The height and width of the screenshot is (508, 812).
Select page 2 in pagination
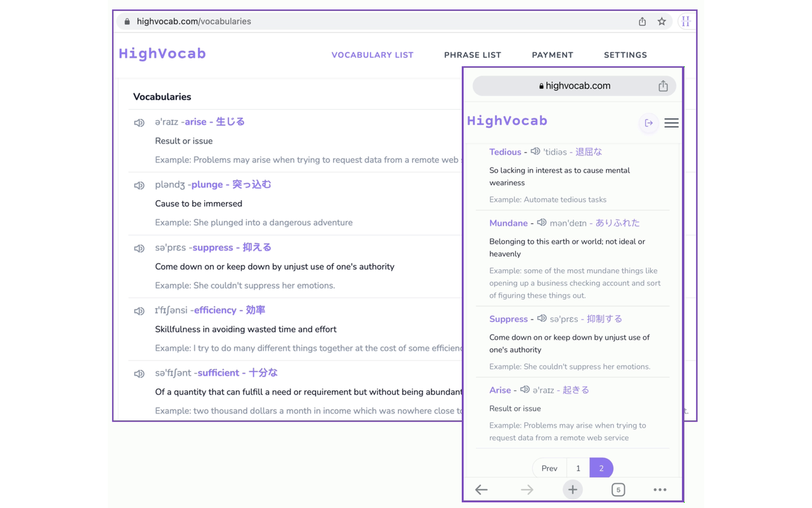coord(601,469)
